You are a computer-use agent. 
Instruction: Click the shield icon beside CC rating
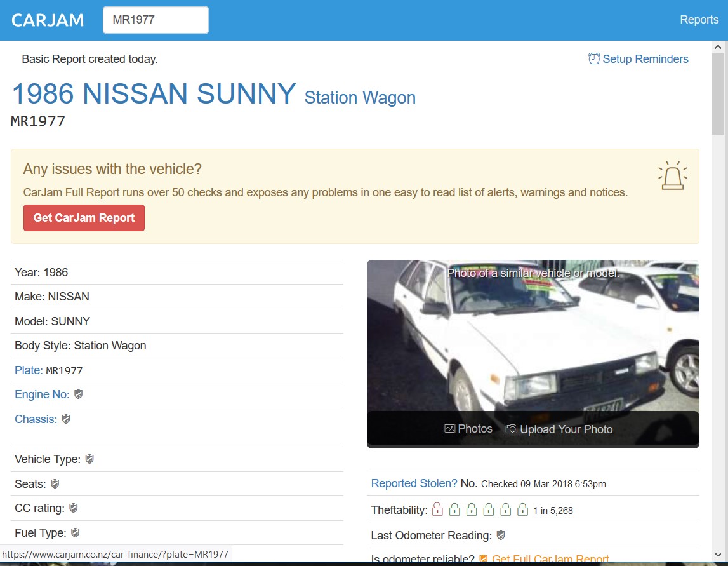coord(74,508)
